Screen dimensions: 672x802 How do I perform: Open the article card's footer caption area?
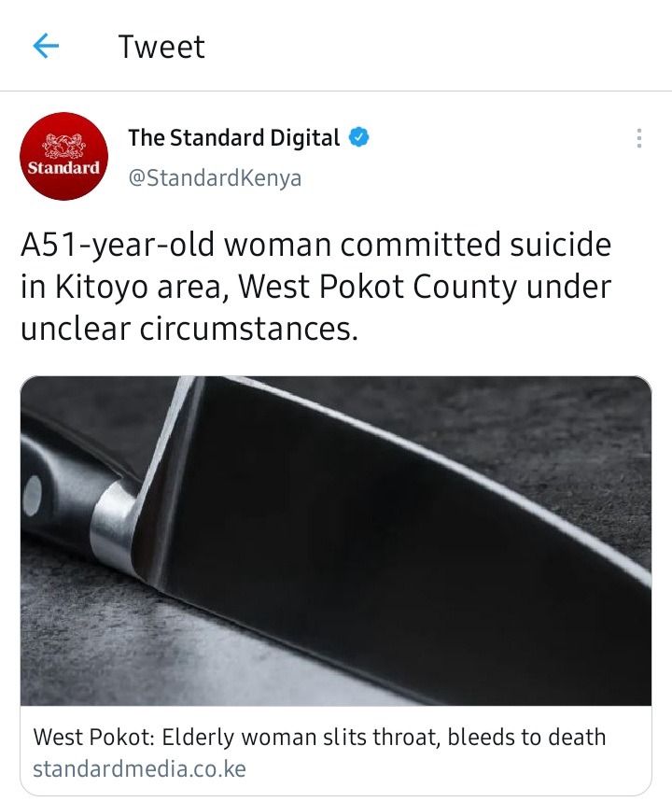[x=336, y=751]
